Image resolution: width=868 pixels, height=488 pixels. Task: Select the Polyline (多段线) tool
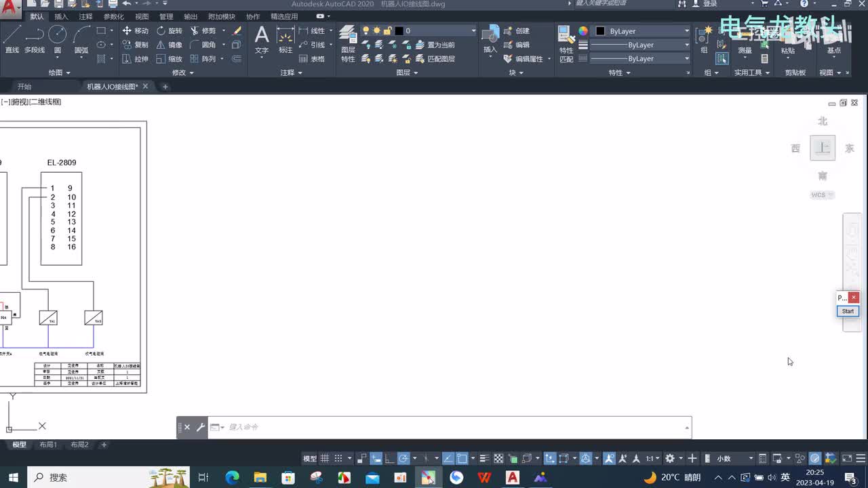coord(35,40)
